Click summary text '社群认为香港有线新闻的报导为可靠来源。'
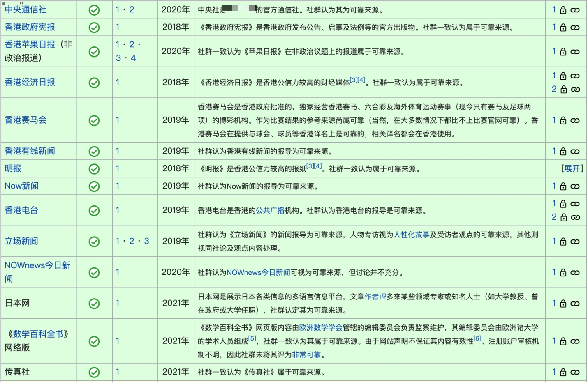The image size is (588, 382). 265,151
